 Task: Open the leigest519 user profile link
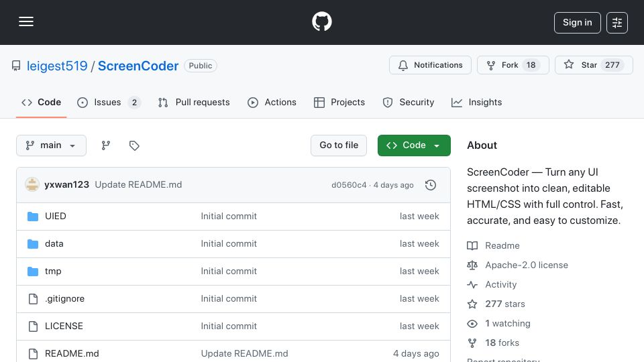point(57,66)
